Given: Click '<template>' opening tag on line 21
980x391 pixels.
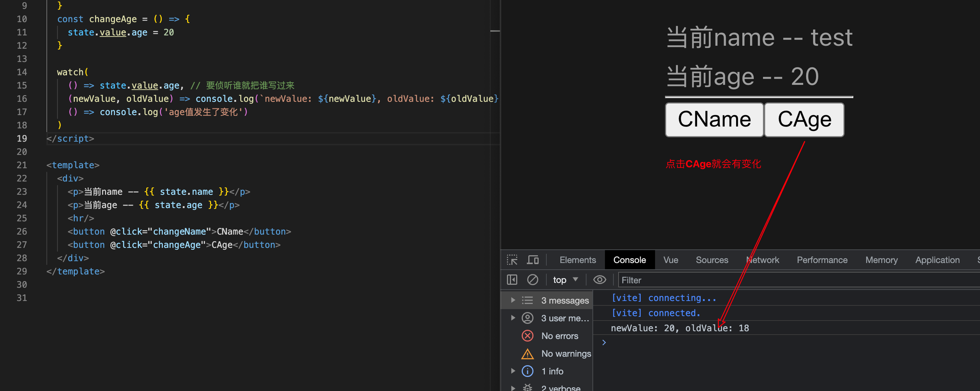Looking at the screenshot, I should click(73, 165).
